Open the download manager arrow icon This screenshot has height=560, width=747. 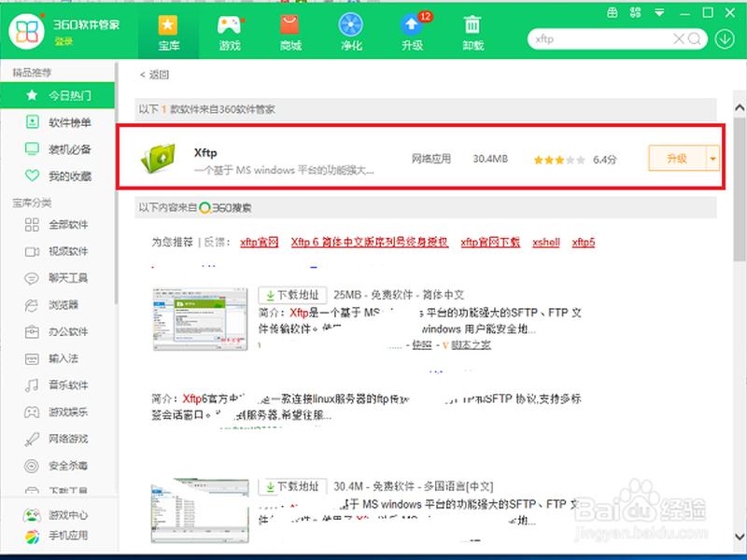(x=725, y=39)
